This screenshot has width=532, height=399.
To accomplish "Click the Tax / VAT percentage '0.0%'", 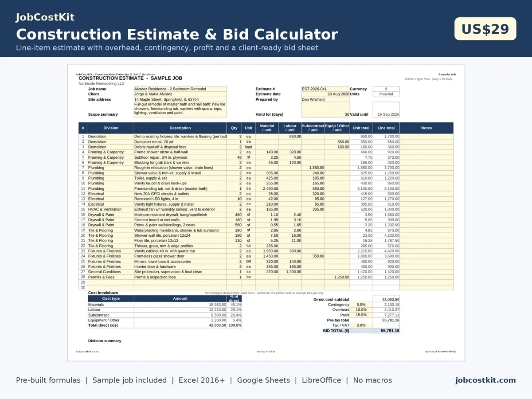I will click(361, 325).
